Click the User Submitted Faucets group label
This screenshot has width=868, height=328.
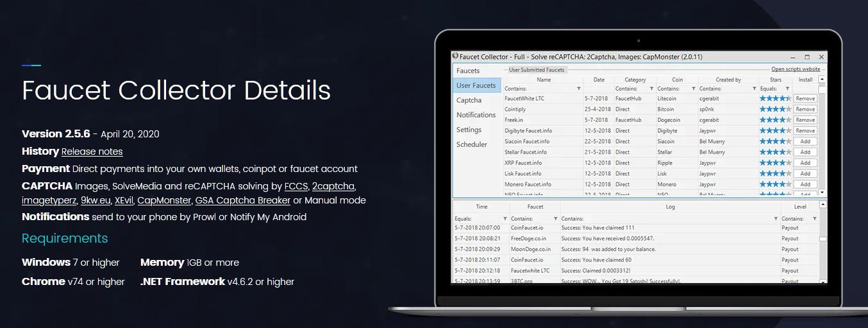tap(537, 69)
